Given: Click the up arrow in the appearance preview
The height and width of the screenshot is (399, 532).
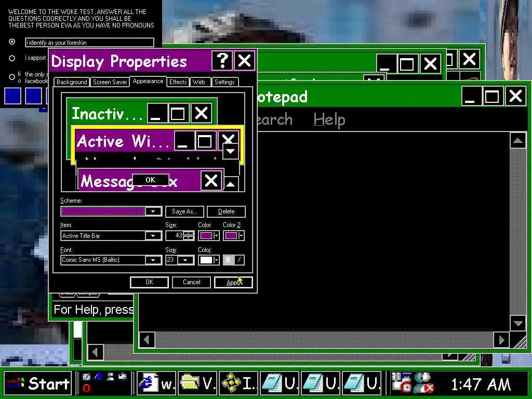Looking at the screenshot, I should point(230,184).
